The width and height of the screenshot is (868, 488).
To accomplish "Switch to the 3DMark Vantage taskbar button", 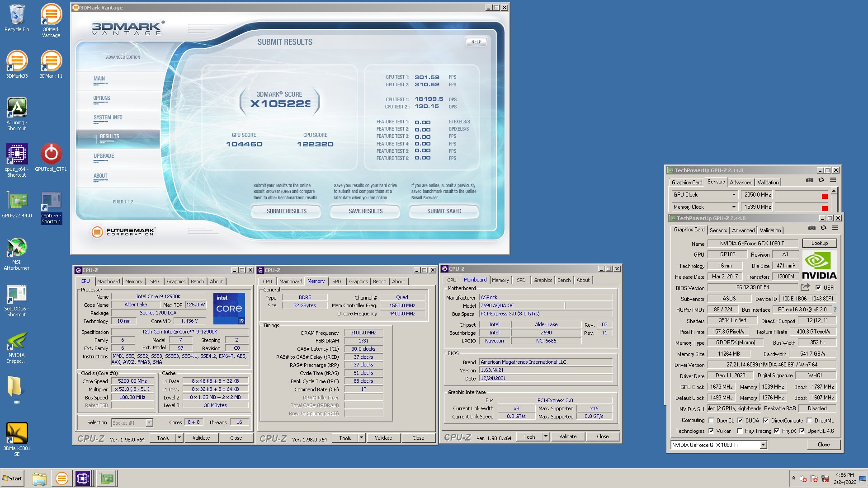I will tap(61, 479).
